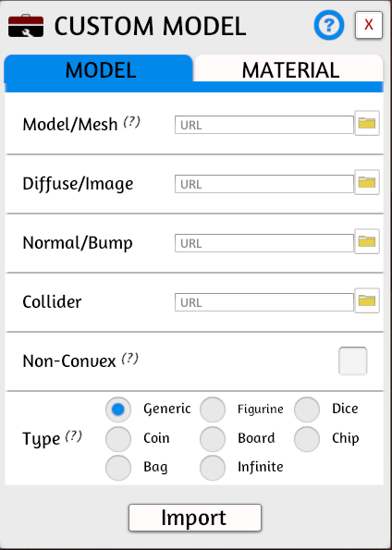Show the Model/Mesh (?) tooltip hint
This screenshot has height=550, width=392.
pos(131,122)
